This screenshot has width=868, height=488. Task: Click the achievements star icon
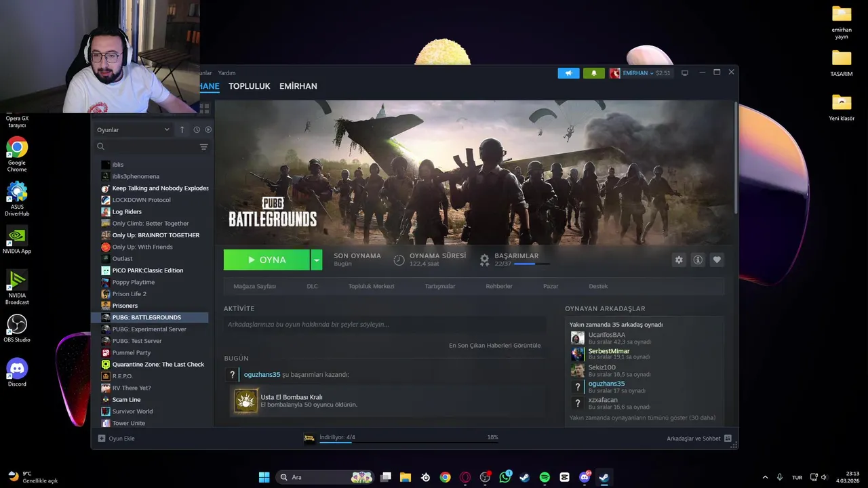(484, 260)
